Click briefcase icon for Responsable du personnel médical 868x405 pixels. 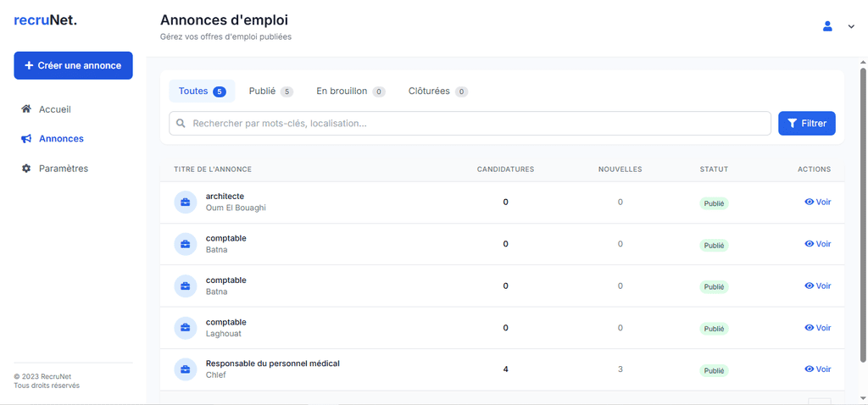pos(185,369)
